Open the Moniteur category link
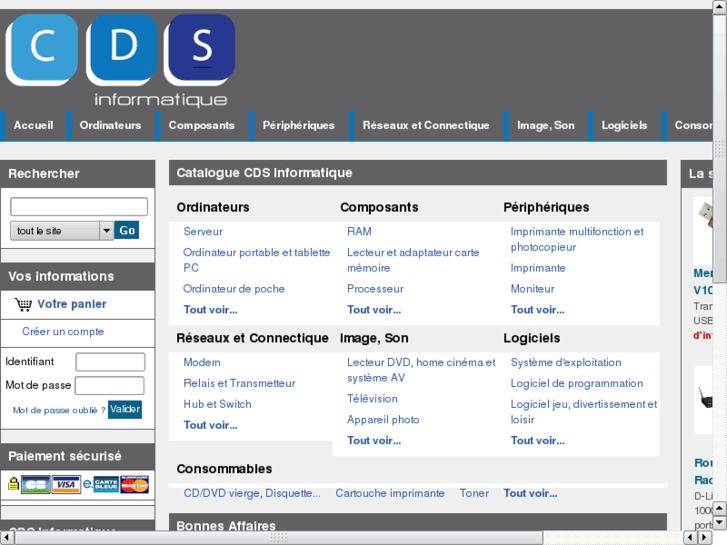Screen dimensions: 727x545 532,289
